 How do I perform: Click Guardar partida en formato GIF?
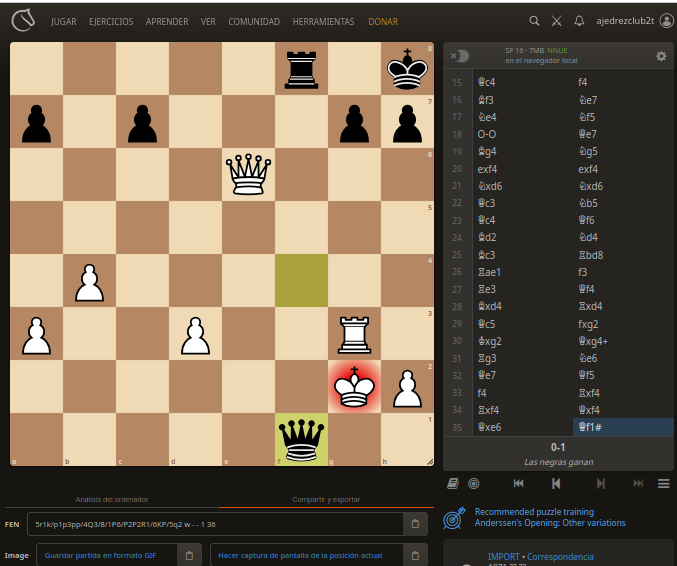107,555
